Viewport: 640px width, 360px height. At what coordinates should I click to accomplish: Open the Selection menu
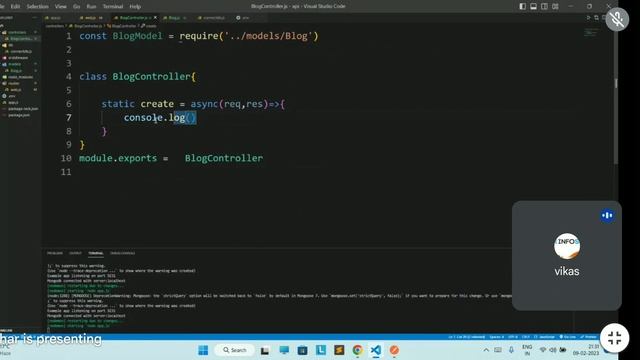tap(38, 7)
